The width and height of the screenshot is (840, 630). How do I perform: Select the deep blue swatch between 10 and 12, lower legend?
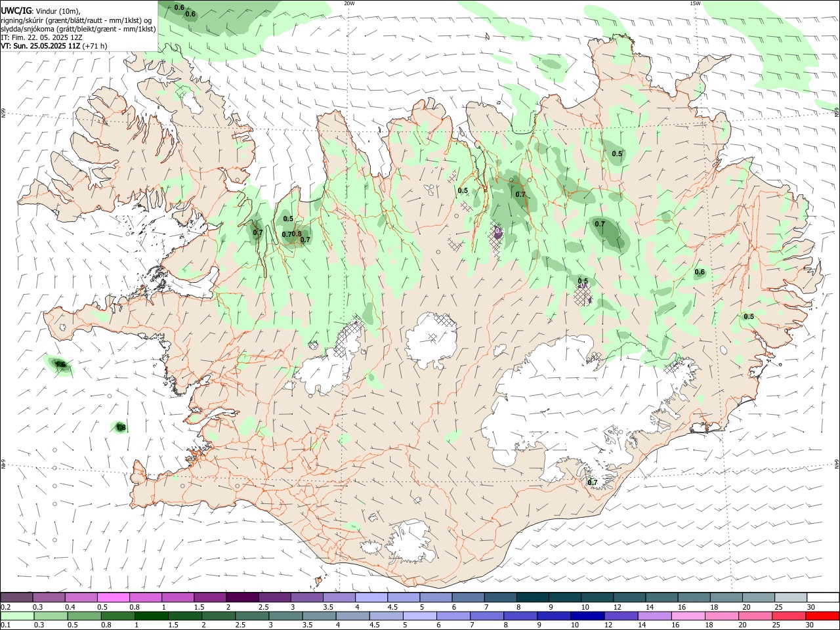coord(588,616)
